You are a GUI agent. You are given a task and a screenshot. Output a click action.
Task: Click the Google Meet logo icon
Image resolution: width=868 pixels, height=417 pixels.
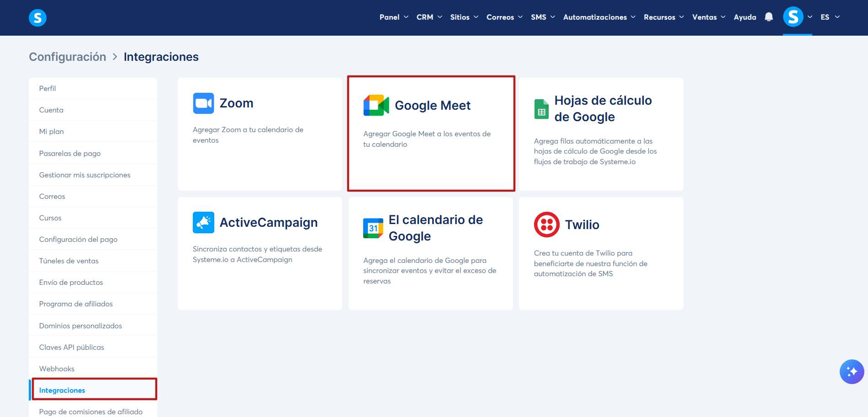click(376, 106)
